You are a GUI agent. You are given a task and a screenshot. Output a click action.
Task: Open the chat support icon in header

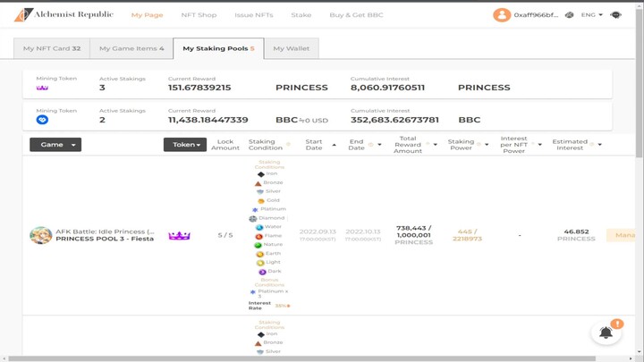click(615, 15)
